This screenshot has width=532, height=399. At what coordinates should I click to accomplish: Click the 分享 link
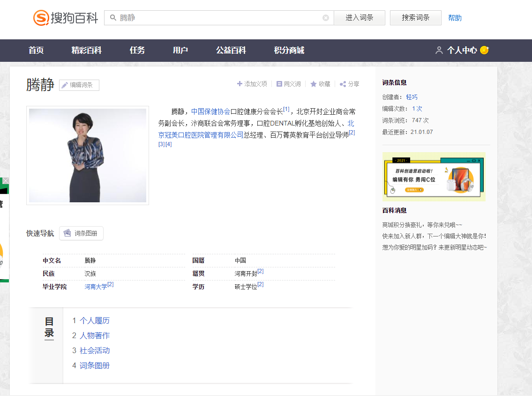coord(350,84)
